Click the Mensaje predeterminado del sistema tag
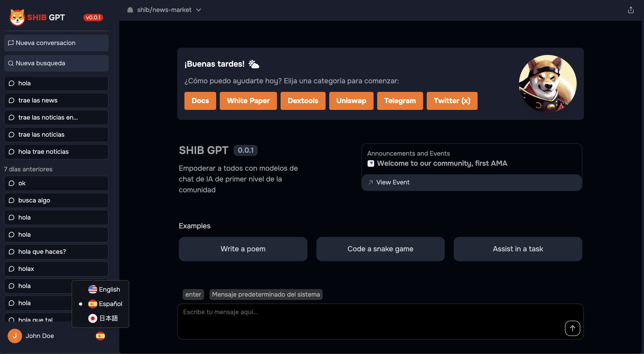This screenshot has height=354, width=644. pyautogui.click(x=266, y=294)
